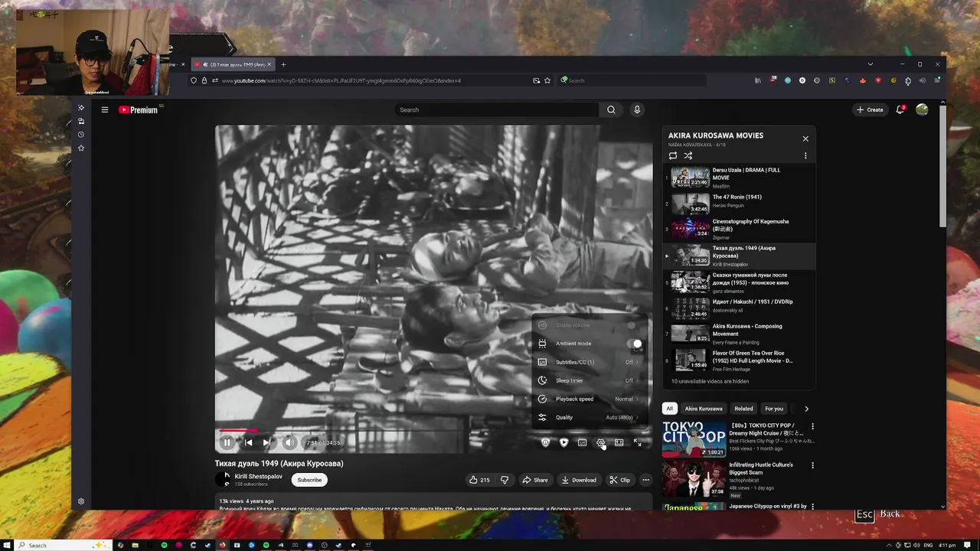Skip to previous video in player controls

pyautogui.click(x=248, y=442)
